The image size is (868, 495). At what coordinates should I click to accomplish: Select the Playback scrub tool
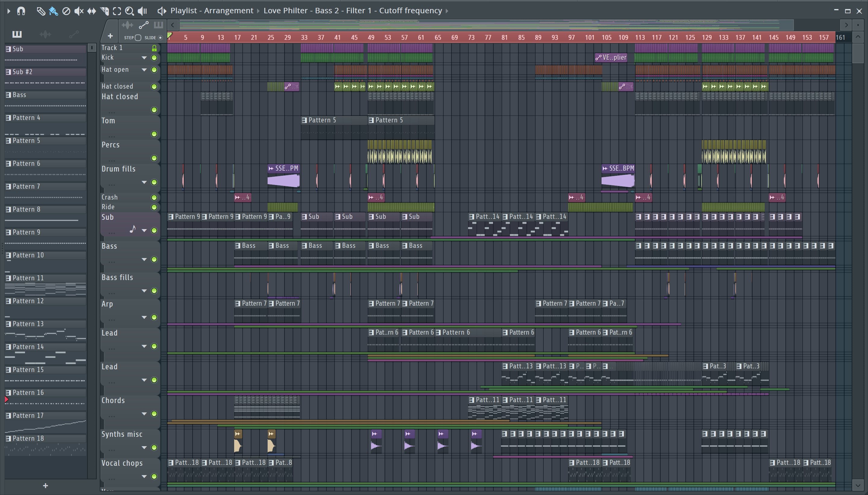pos(142,11)
